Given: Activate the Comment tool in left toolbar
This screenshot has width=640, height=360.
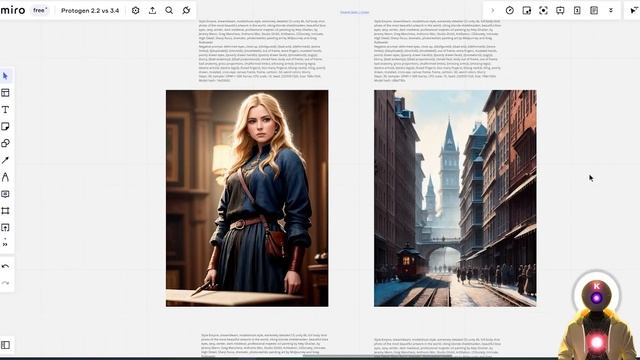Looking at the screenshot, I should [5, 194].
